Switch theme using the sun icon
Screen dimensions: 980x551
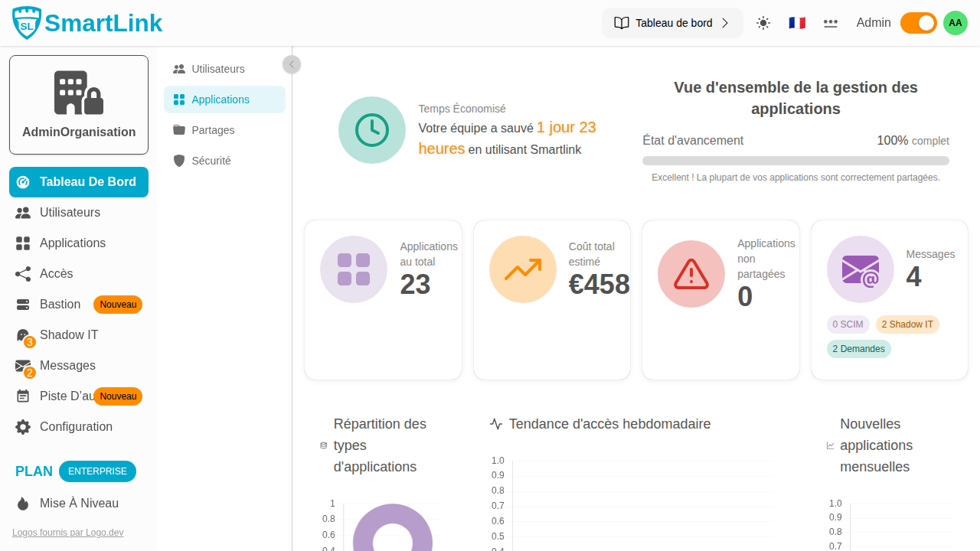click(763, 23)
